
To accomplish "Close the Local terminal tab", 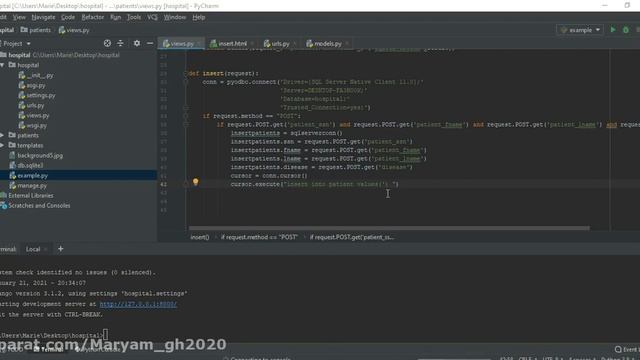I will tap(46, 249).
